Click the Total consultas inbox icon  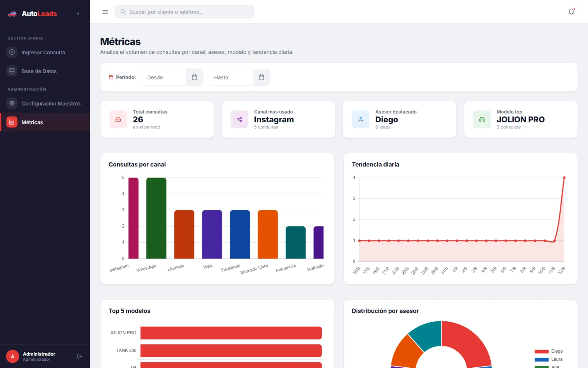pyautogui.click(x=118, y=119)
